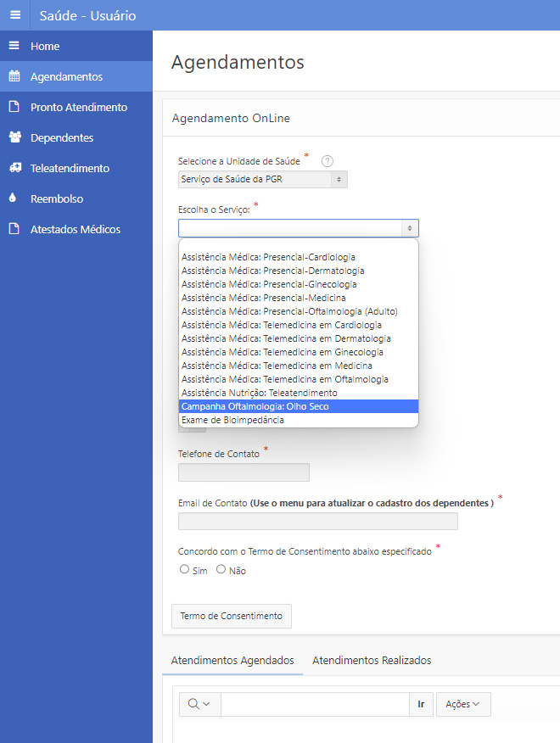Click the Termo de Consentimento button
Screen dimensions: 560x743
tap(231, 616)
